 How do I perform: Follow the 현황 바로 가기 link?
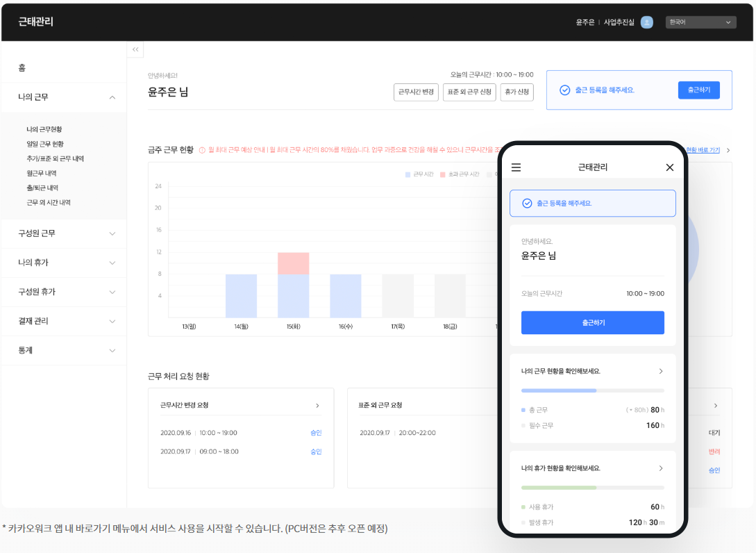click(x=703, y=150)
